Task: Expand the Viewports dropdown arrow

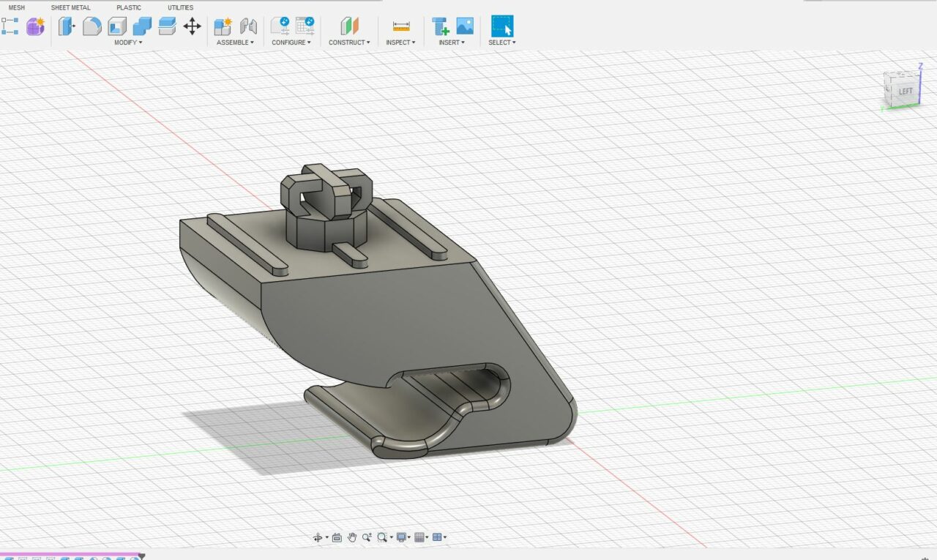Action: coord(447,538)
